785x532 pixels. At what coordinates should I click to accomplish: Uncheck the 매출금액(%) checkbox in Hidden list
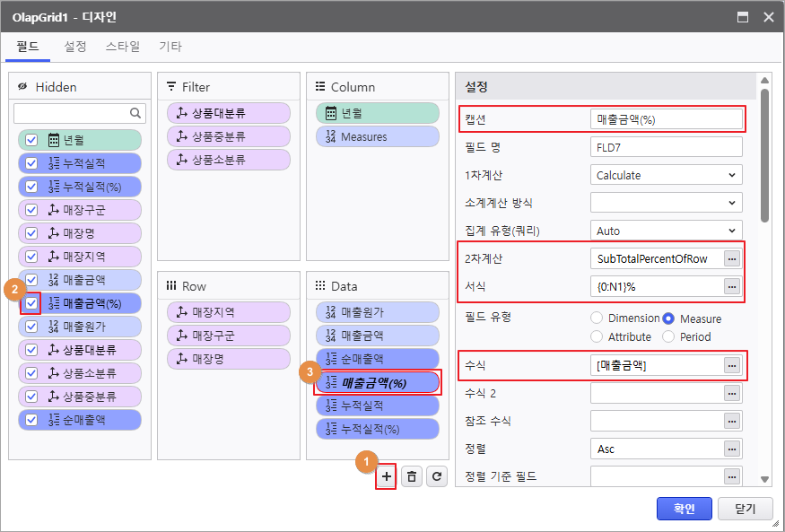31,303
